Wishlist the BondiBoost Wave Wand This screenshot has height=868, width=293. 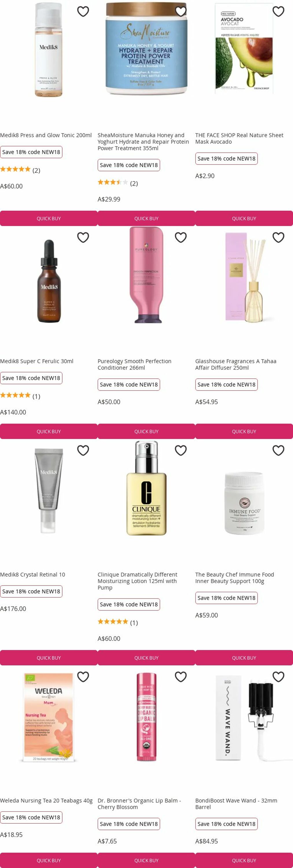tap(278, 677)
